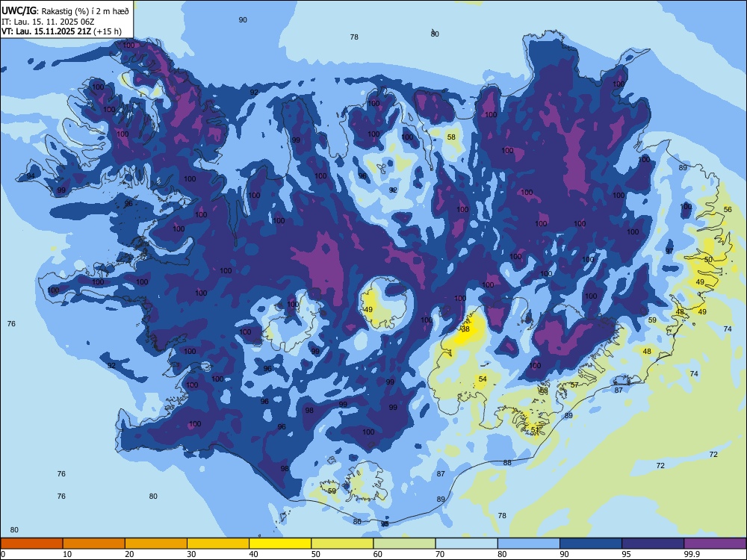Click the '0' tick label in the legend
Image resolution: width=747 pixels, height=560 pixels.
coord(3,554)
